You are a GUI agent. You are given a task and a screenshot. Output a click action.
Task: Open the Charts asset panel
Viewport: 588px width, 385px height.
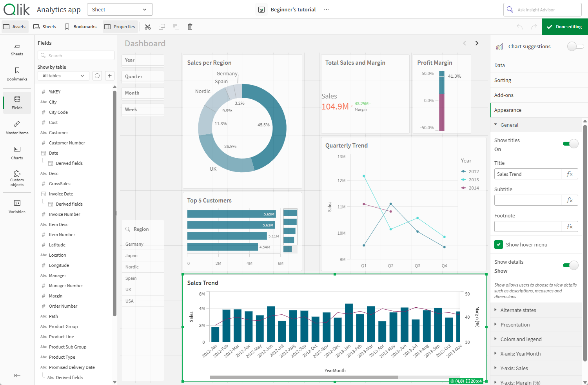coord(17,153)
